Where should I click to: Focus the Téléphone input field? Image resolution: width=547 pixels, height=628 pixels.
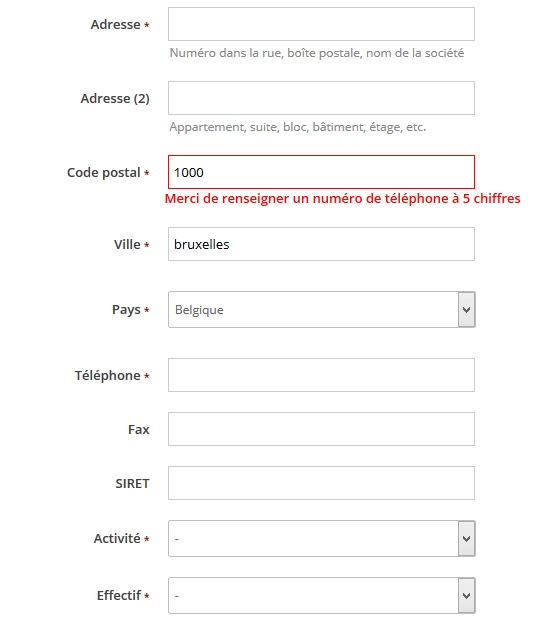(321, 375)
